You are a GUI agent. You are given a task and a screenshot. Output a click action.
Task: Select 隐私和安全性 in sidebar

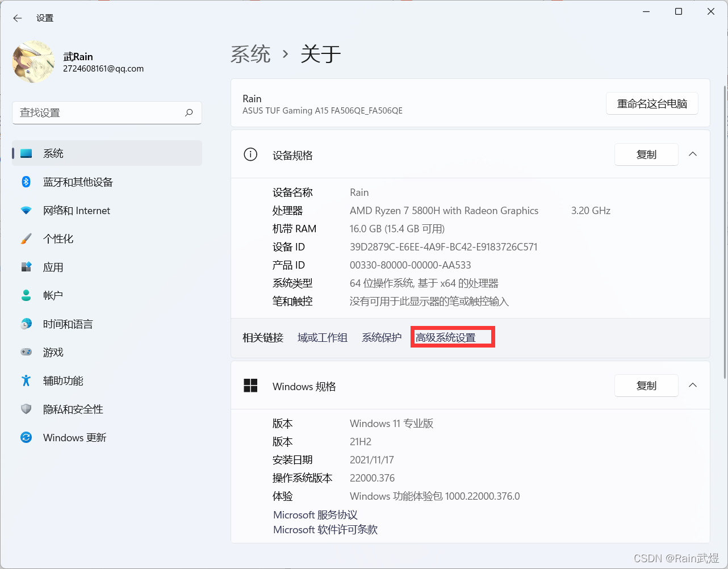point(107,409)
